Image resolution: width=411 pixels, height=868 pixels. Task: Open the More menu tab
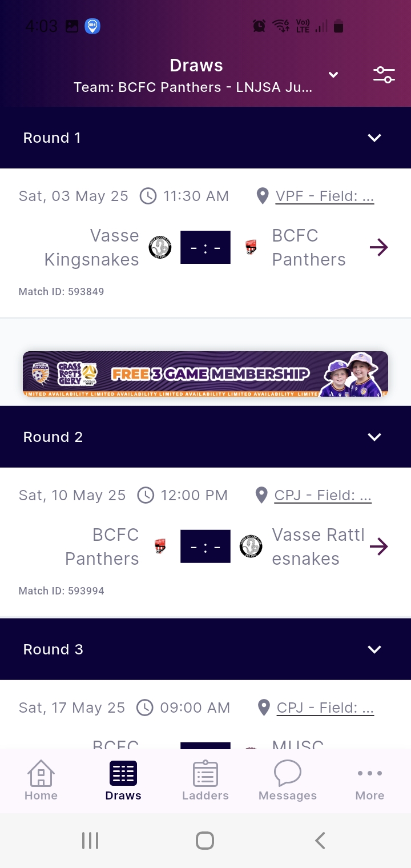[x=370, y=780]
